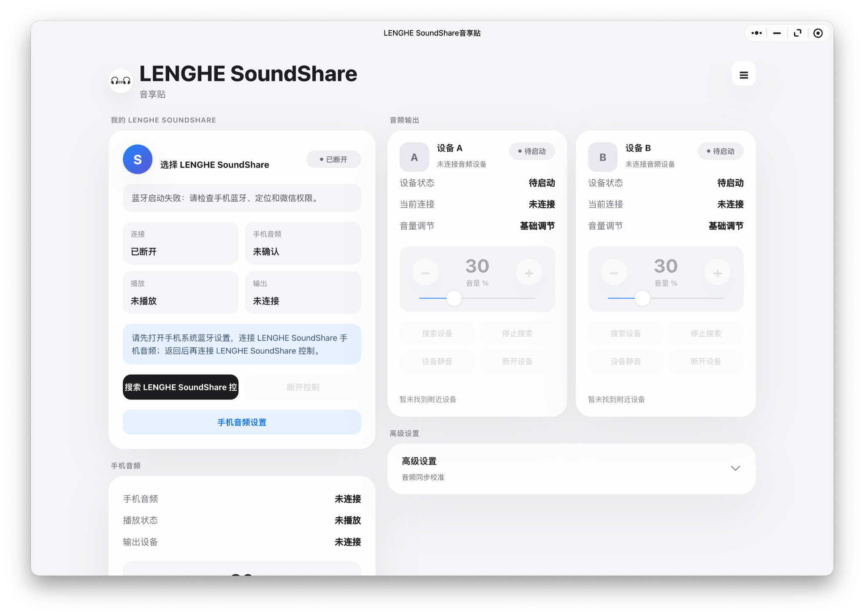Open the three-dots more options in title bar
Image resolution: width=864 pixels, height=616 pixels.
(x=756, y=33)
